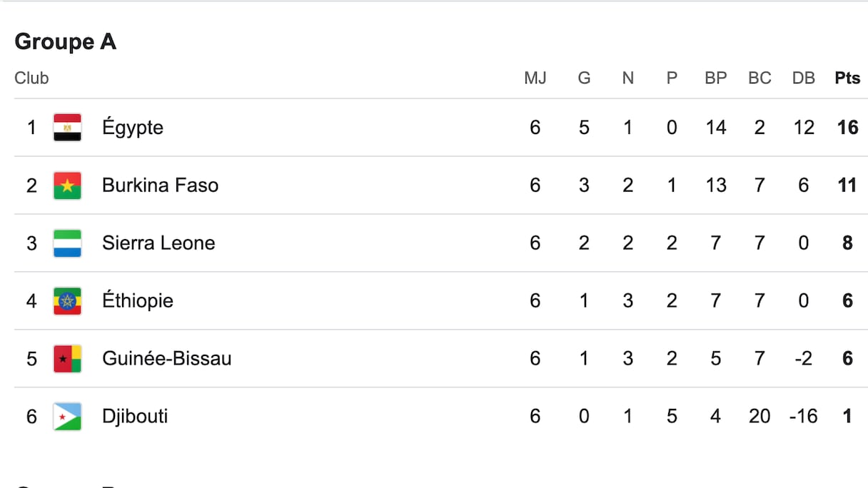The height and width of the screenshot is (488, 868).
Task: Click the Ethiopia flag icon
Action: 67,301
